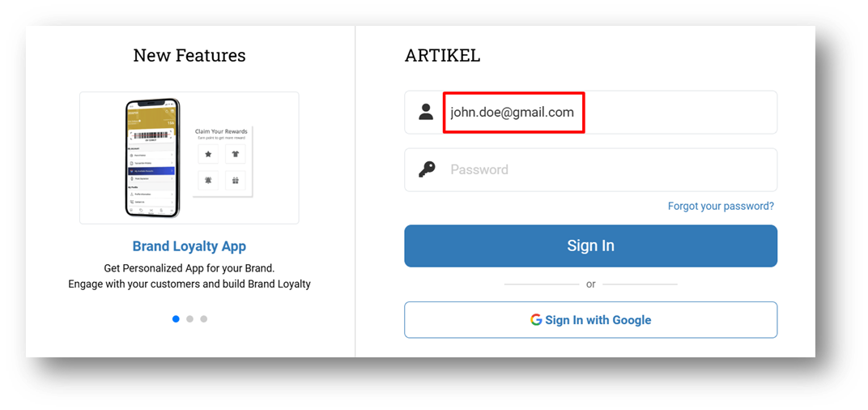Click the star reward icon in the promo image
The image size is (868, 410).
pos(208,154)
